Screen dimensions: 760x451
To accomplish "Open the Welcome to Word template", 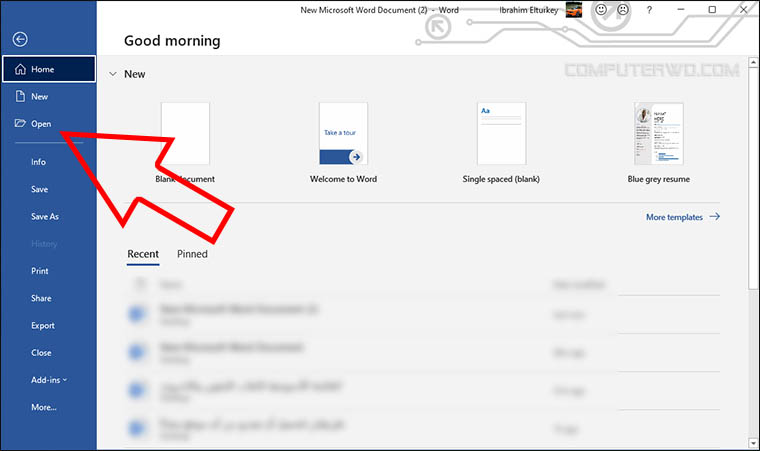I will click(x=343, y=143).
